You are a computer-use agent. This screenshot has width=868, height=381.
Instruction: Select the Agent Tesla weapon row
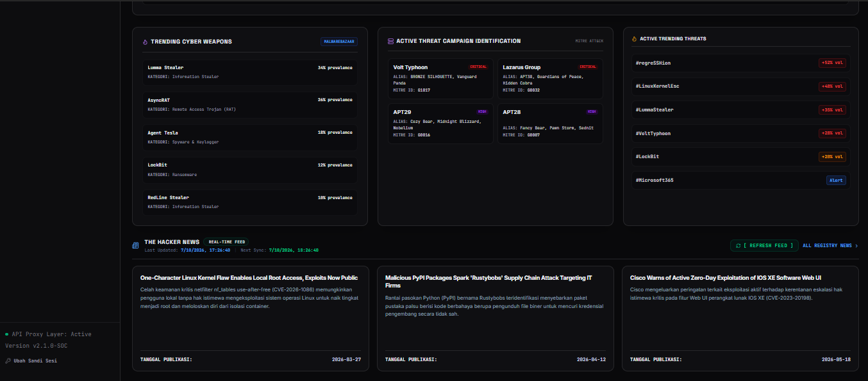(x=250, y=137)
